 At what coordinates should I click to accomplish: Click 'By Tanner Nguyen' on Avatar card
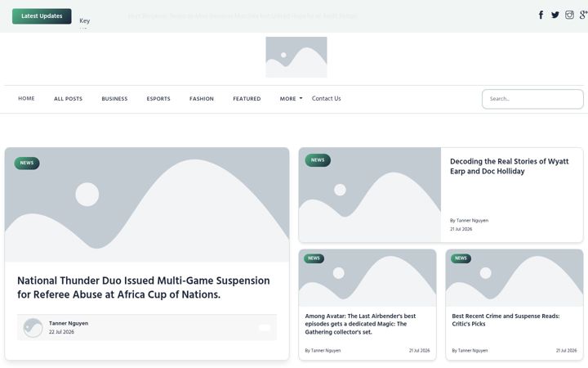(x=323, y=350)
